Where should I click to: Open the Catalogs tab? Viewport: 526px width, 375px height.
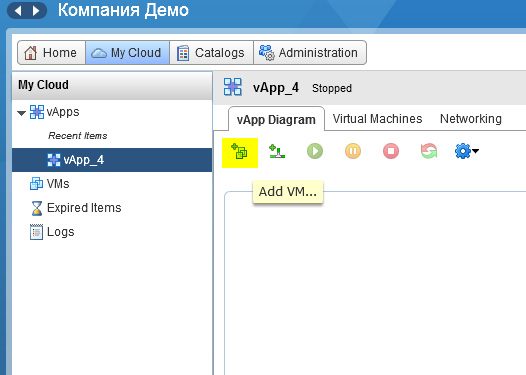(x=211, y=53)
